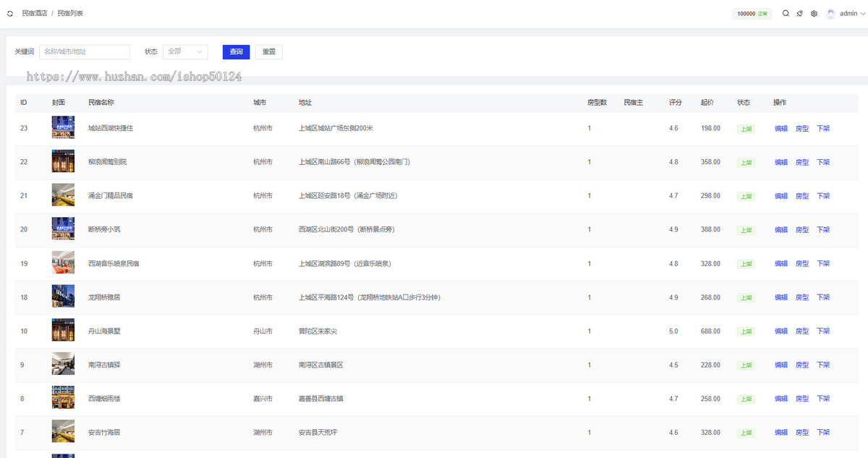
Task: Open the settings gear icon
Action: click(x=814, y=13)
